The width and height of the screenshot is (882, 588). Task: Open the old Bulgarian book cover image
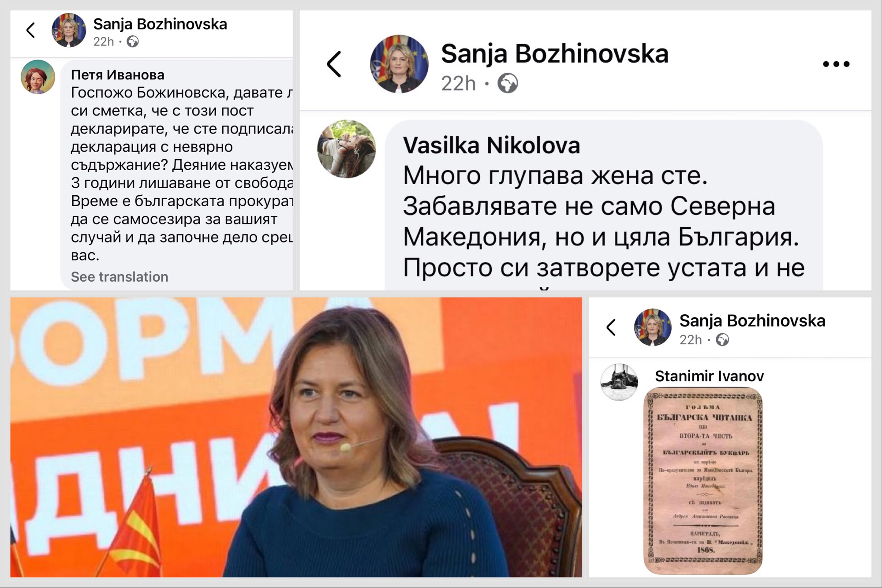pyautogui.click(x=703, y=481)
